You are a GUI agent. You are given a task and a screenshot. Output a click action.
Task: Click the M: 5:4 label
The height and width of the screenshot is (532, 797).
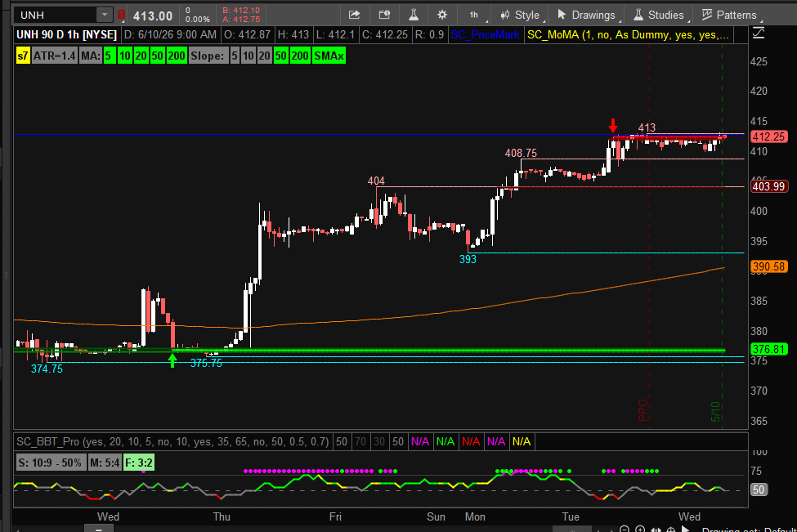point(105,463)
